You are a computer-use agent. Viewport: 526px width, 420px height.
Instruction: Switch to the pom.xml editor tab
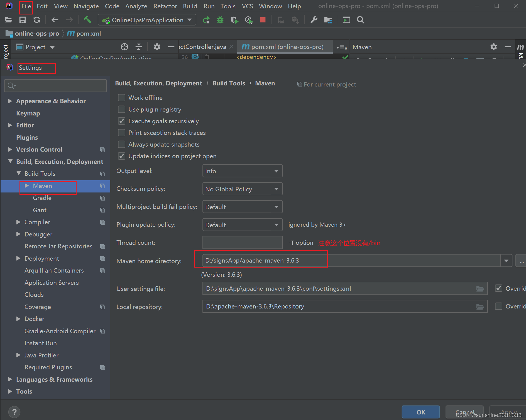pos(285,47)
